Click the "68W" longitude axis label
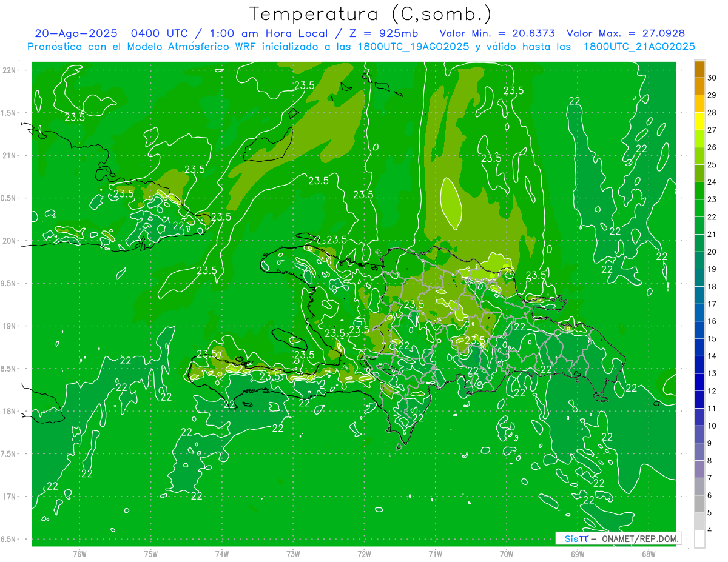 pos(649,554)
